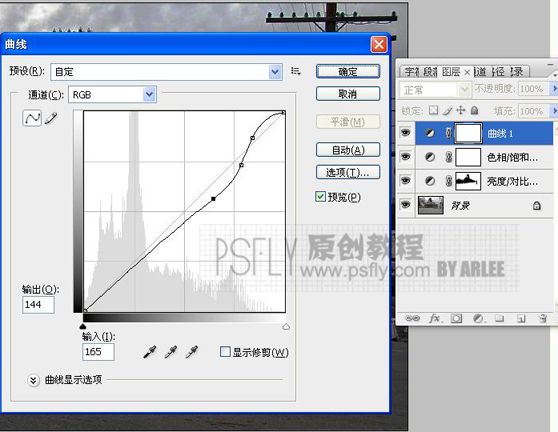
Task: Hide the 色相/饱和 layer
Action: [405, 157]
